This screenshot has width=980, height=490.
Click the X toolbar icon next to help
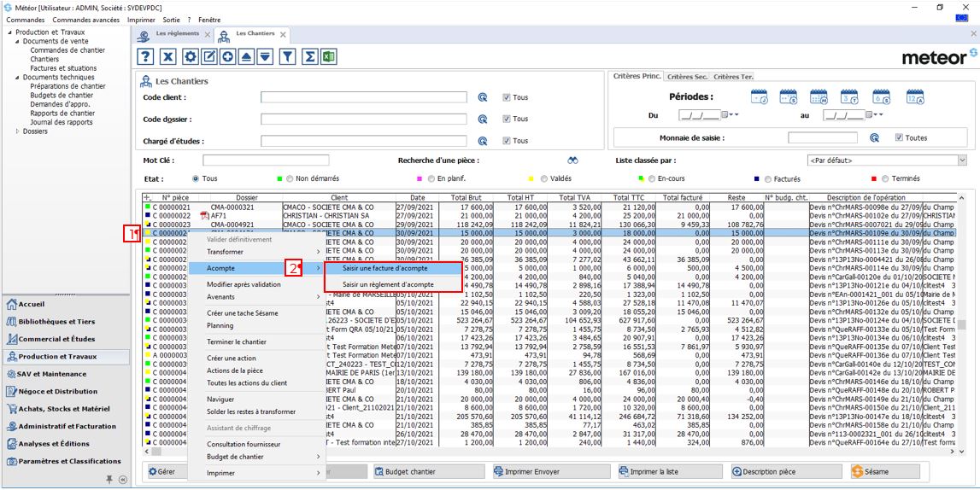click(x=167, y=57)
